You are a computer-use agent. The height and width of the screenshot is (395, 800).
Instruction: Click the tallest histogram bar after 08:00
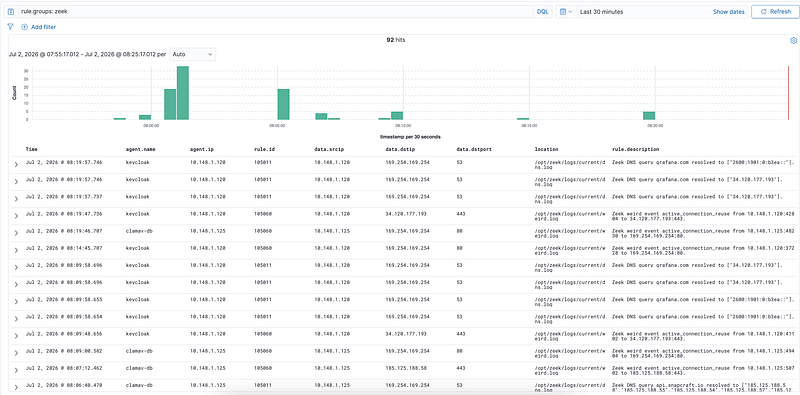[183, 93]
